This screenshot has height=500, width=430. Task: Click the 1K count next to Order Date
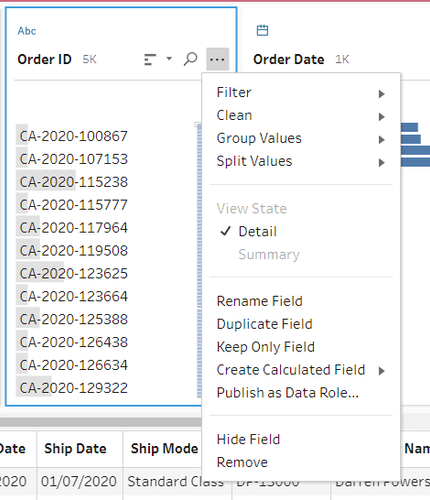[342, 60]
